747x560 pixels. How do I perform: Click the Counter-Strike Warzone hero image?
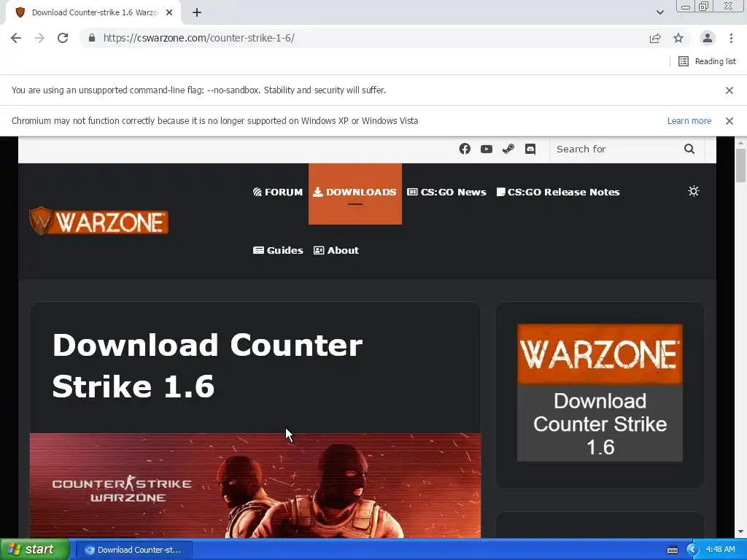(x=255, y=485)
